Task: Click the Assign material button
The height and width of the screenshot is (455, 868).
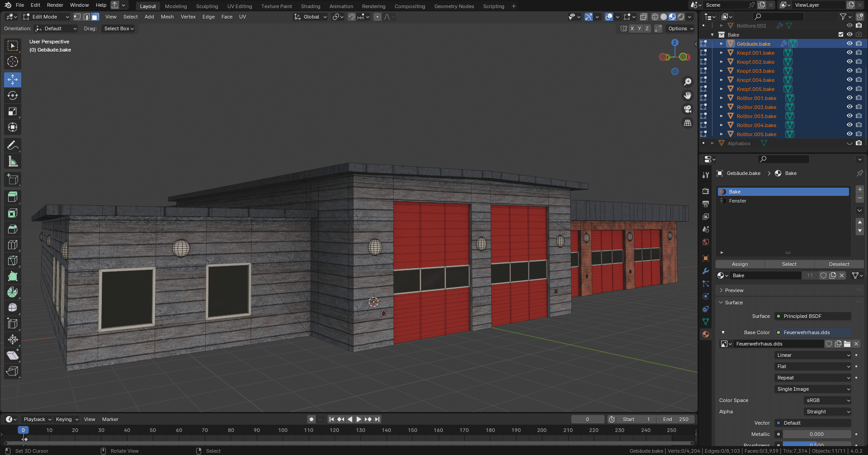Action: pyautogui.click(x=740, y=264)
